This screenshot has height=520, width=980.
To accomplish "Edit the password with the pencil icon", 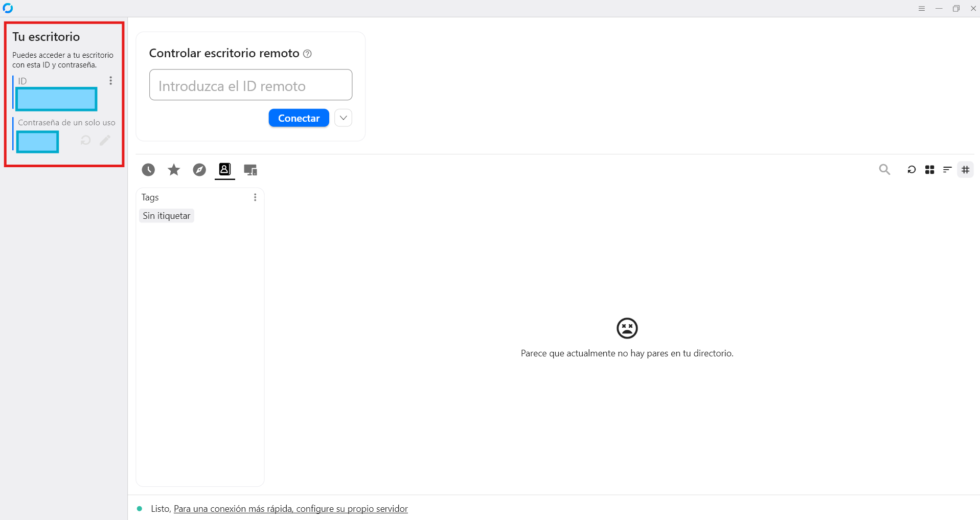I will click(105, 140).
